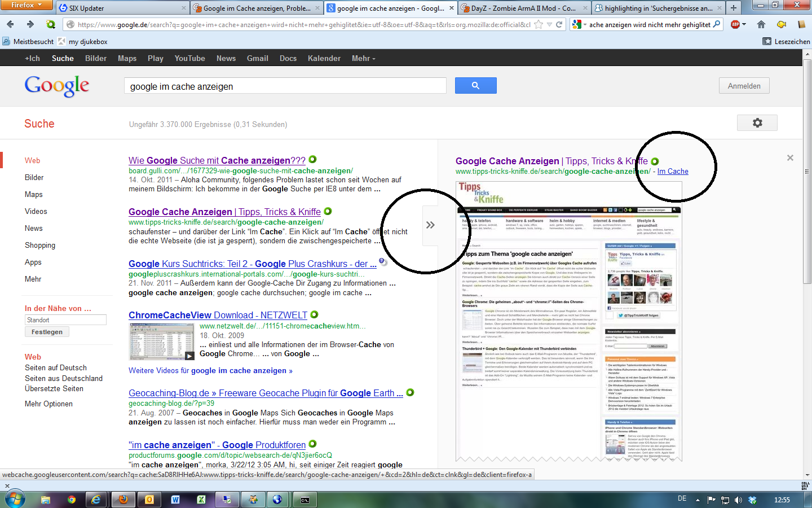Open Gmail from the Google top bar
812x508 pixels.
257,58
